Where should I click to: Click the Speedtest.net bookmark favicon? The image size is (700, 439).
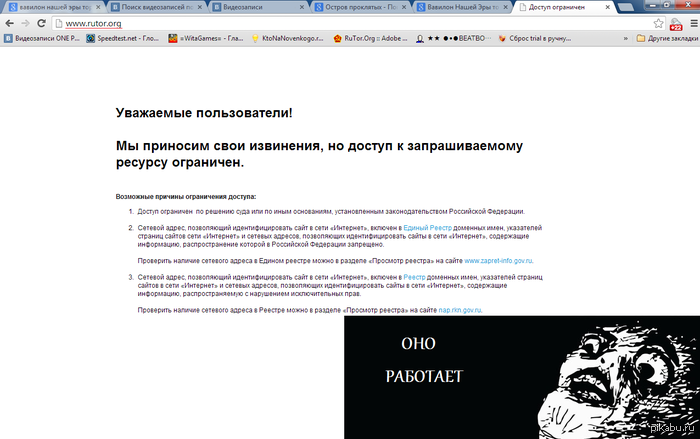tap(91, 38)
